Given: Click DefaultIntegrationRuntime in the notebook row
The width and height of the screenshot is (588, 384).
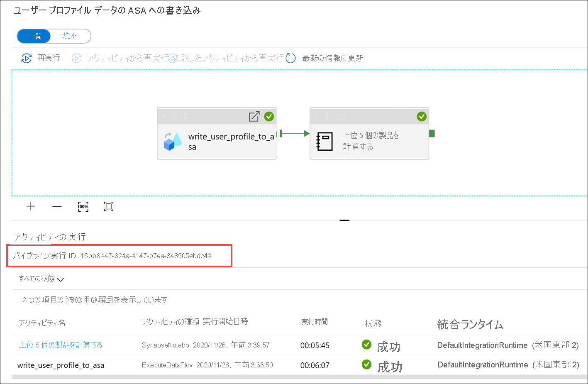Looking at the screenshot, I should (482, 345).
